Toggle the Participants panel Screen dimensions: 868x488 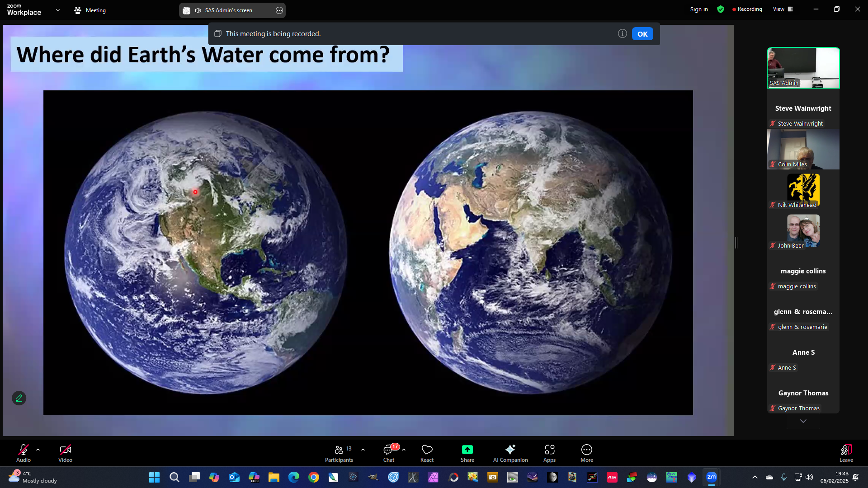pos(339,453)
